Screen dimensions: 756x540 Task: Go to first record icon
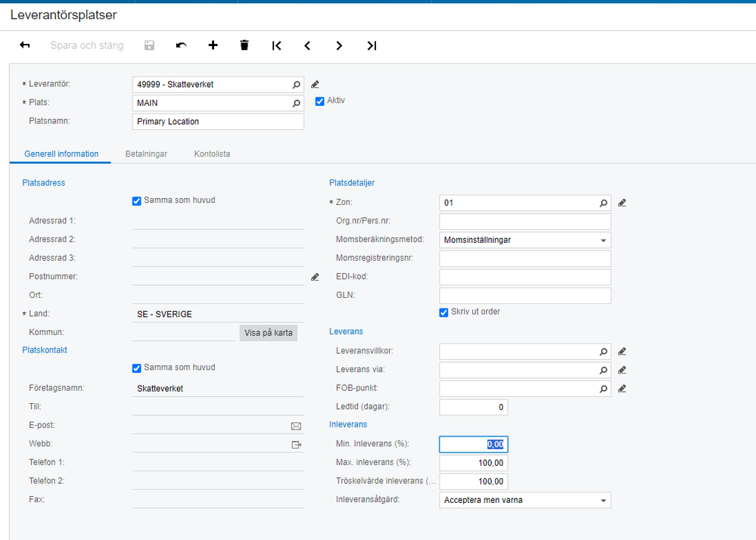276,46
